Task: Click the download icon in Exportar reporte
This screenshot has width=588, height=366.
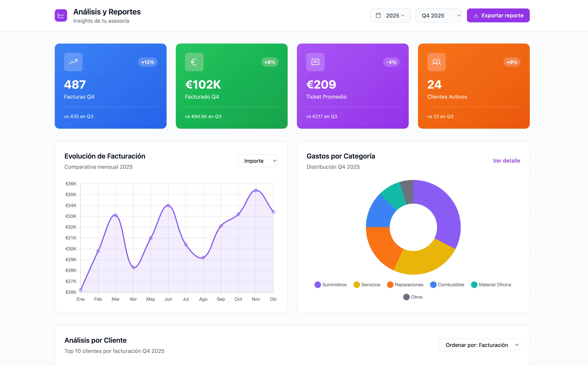Action: pos(476,15)
